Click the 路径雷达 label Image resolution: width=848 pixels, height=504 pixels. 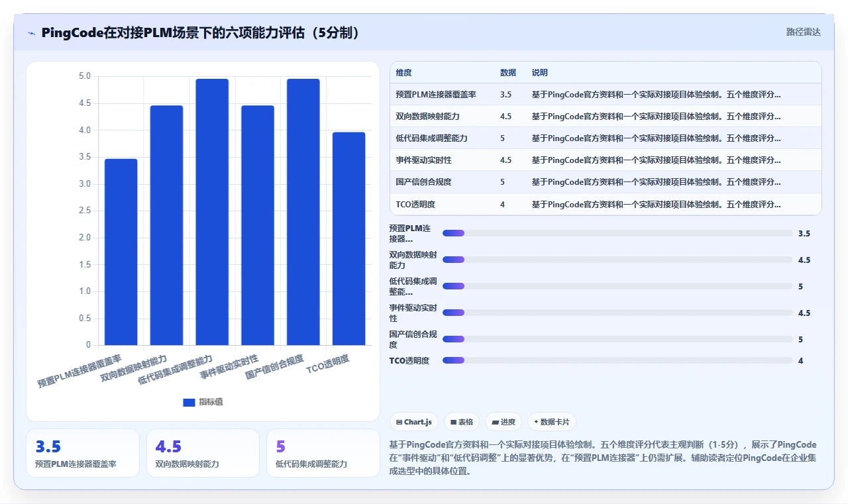pyautogui.click(x=803, y=32)
